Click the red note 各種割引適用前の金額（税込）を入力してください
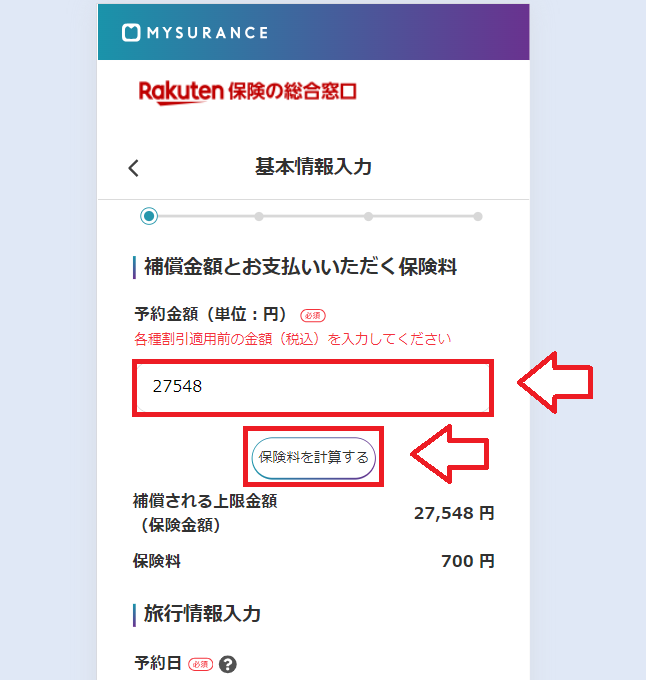The image size is (646, 680). pyautogui.click(x=293, y=339)
